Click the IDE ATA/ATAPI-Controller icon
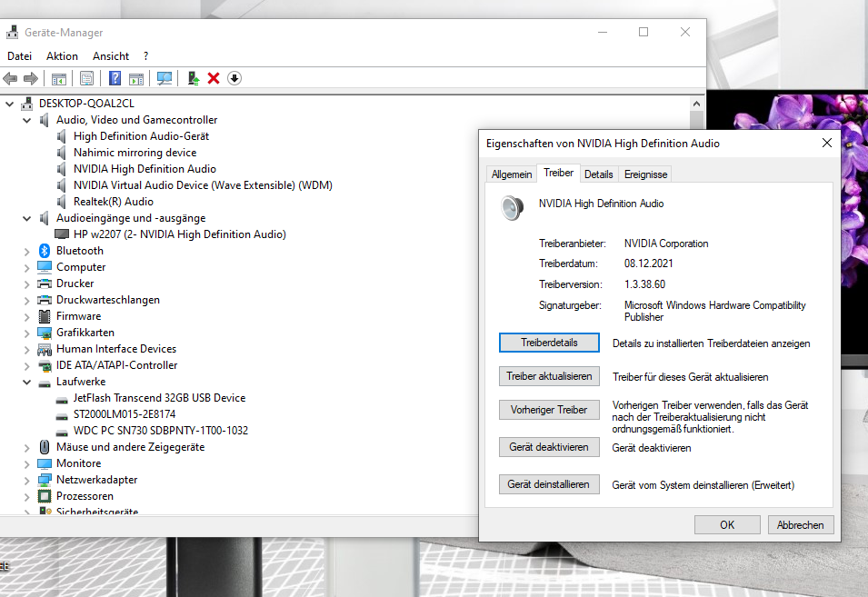 [45, 365]
